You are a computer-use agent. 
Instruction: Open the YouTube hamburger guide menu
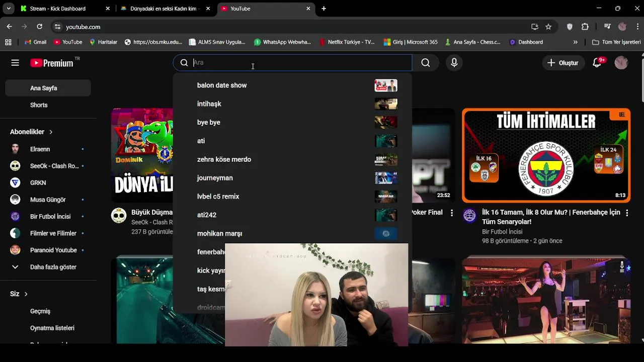(x=15, y=63)
